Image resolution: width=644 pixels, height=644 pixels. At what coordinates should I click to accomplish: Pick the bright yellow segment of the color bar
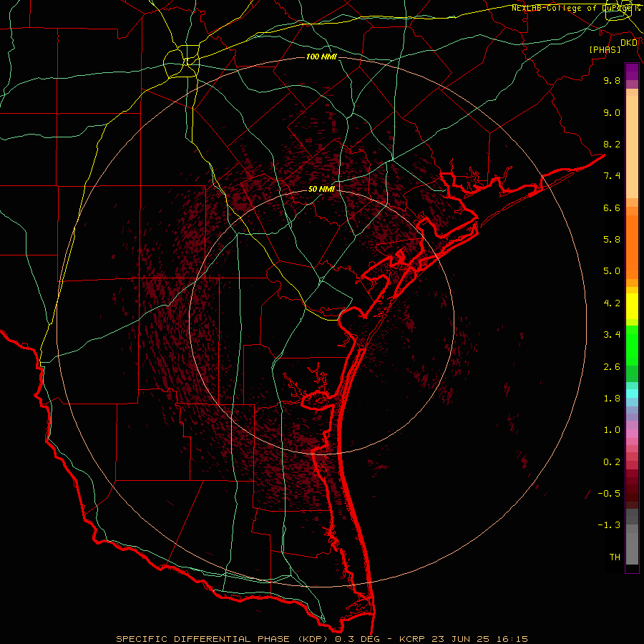632,306
